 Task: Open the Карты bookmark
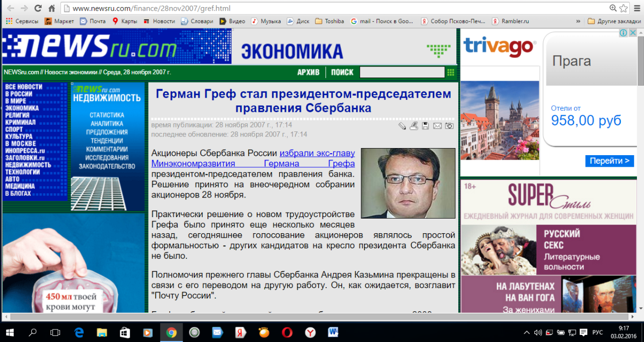125,21
